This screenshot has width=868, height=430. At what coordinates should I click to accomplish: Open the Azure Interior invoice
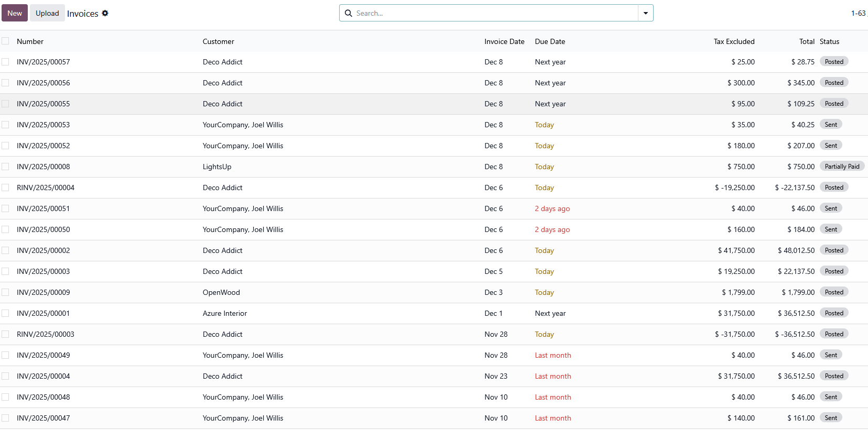point(225,313)
